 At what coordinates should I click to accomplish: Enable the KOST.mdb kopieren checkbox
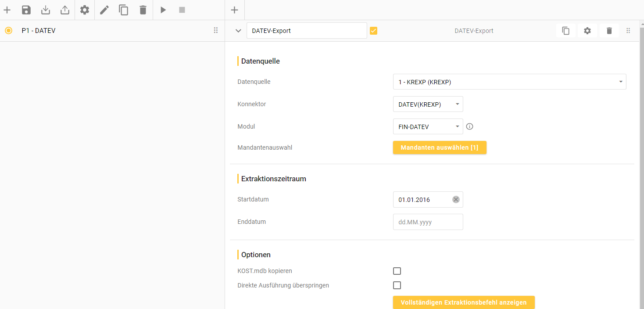397,271
